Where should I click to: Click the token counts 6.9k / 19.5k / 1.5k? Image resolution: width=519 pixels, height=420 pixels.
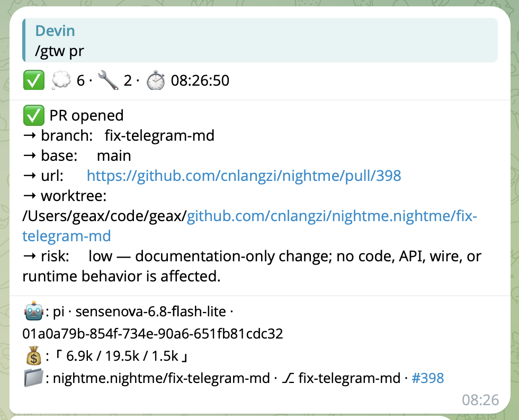[122, 356]
